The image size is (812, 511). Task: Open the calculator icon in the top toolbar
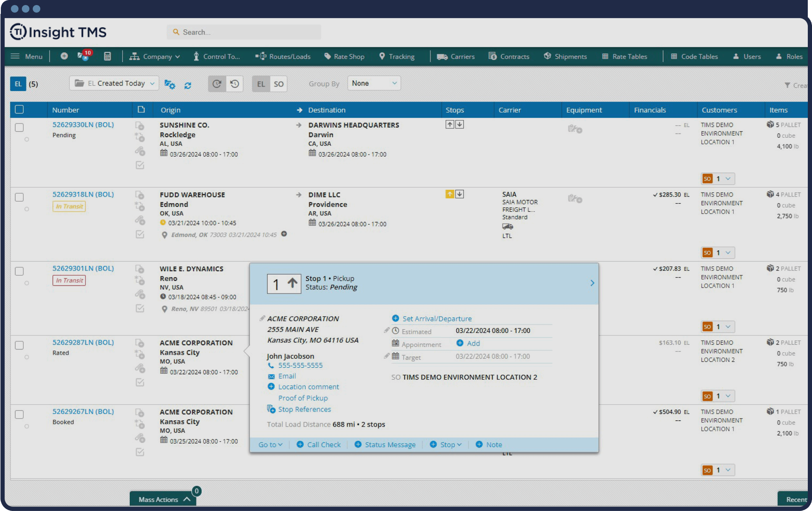click(107, 56)
